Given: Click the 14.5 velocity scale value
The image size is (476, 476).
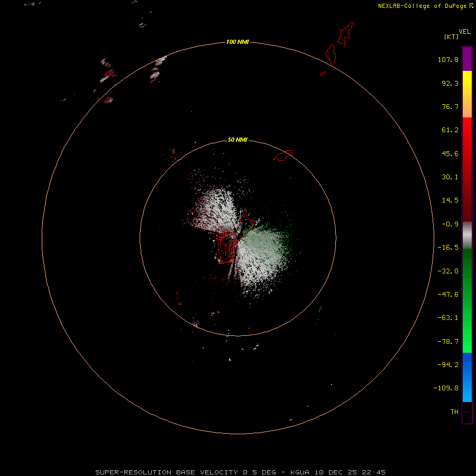Looking at the screenshot, I should click(x=450, y=200).
